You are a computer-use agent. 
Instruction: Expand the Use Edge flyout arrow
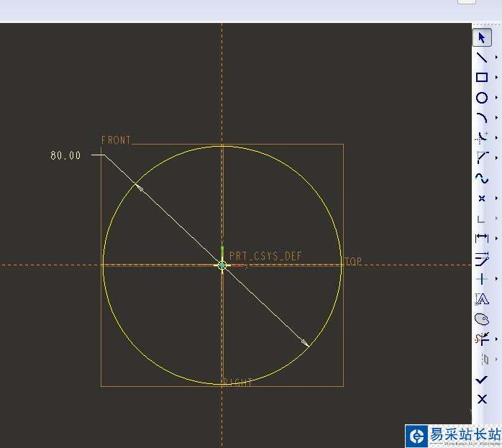pos(496,219)
